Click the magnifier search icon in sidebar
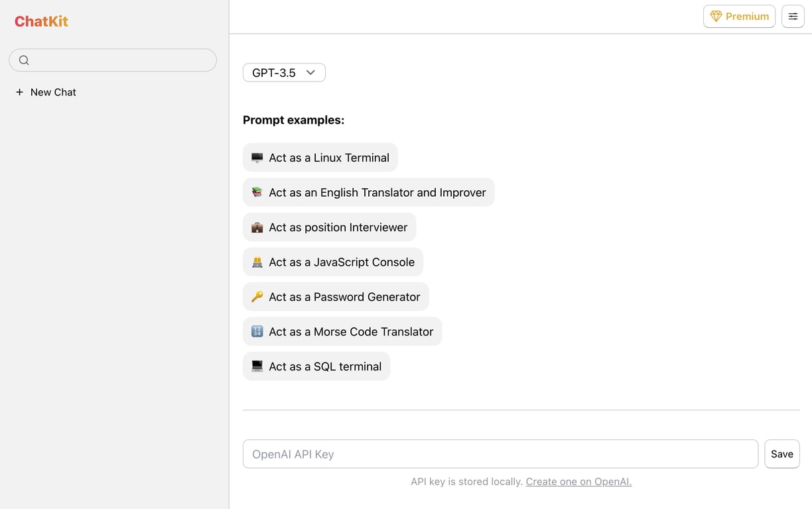The width and height of the screenshot is (812, 509). (x=24, y=60)
